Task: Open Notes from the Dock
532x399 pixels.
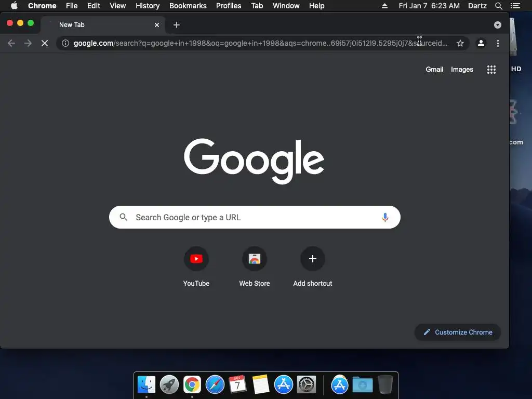Action: tap(261, 385)
